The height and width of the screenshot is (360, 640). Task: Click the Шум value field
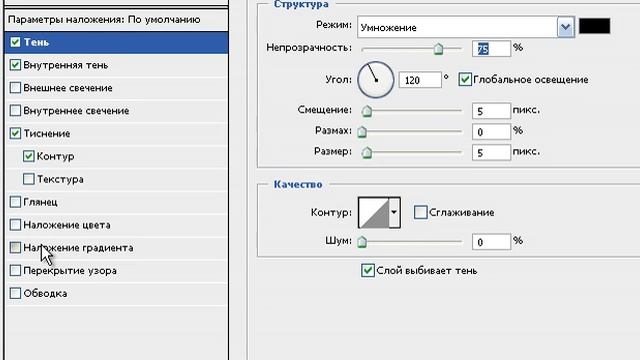coord(491,242)
